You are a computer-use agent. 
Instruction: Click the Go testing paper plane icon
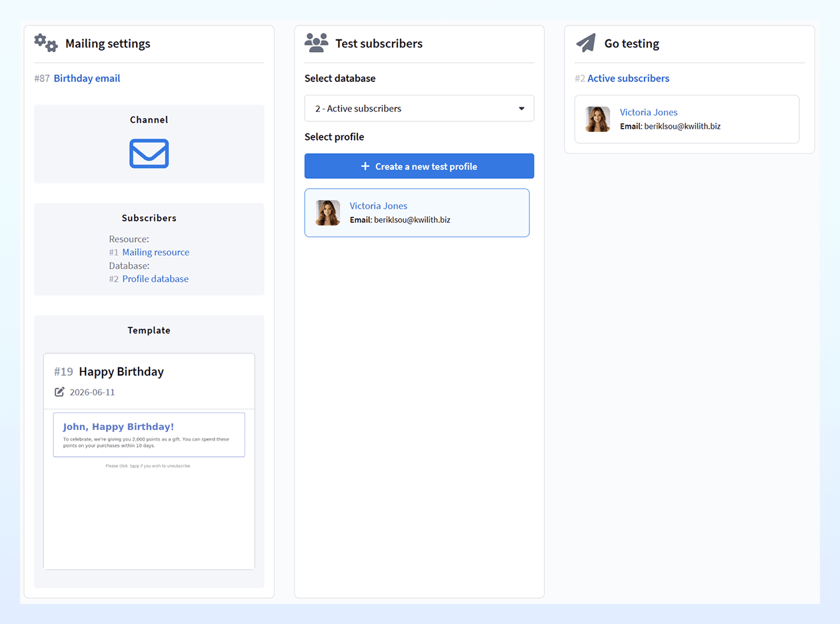(x=585, y=43)
